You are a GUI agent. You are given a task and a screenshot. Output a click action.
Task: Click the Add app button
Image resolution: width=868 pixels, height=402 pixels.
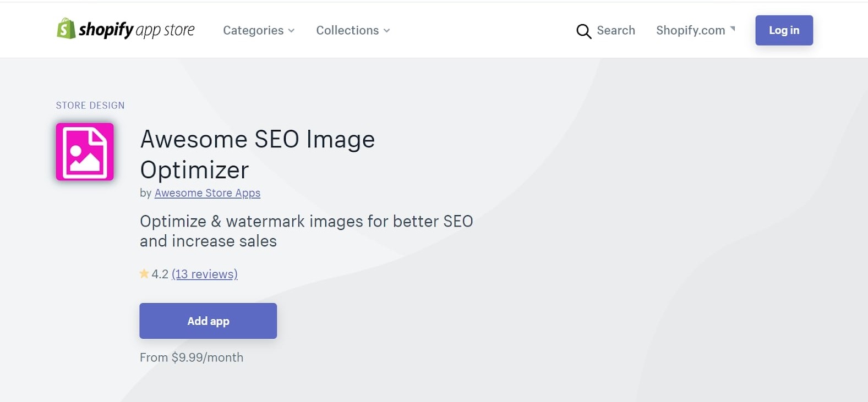tap(208, 321)
